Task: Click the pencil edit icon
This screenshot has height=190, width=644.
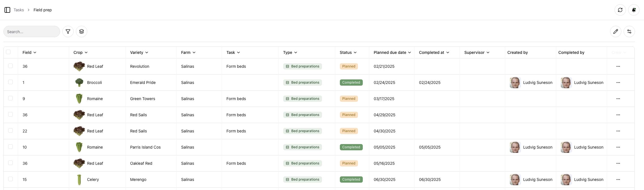Action: tap(615, 31)
